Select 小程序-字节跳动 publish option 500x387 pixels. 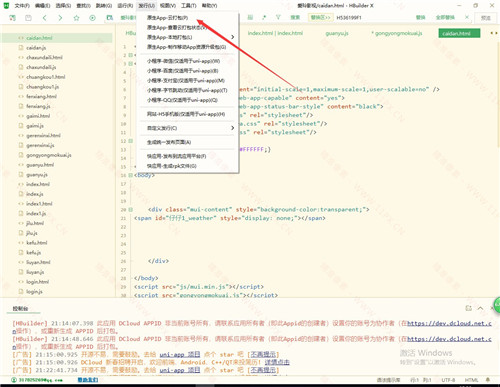click(188, 90)
